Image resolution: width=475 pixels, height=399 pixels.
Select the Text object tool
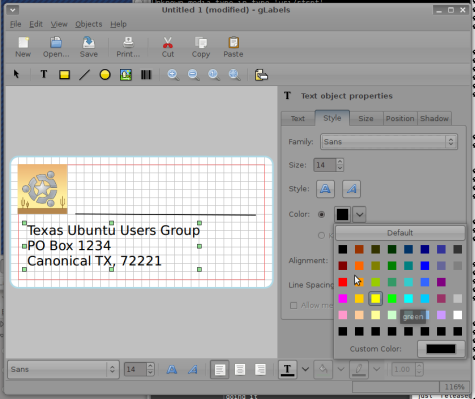click(44, 74)
